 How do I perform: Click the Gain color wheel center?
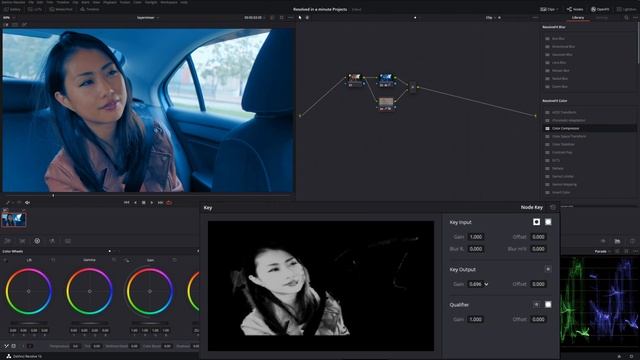click(150, 291)
